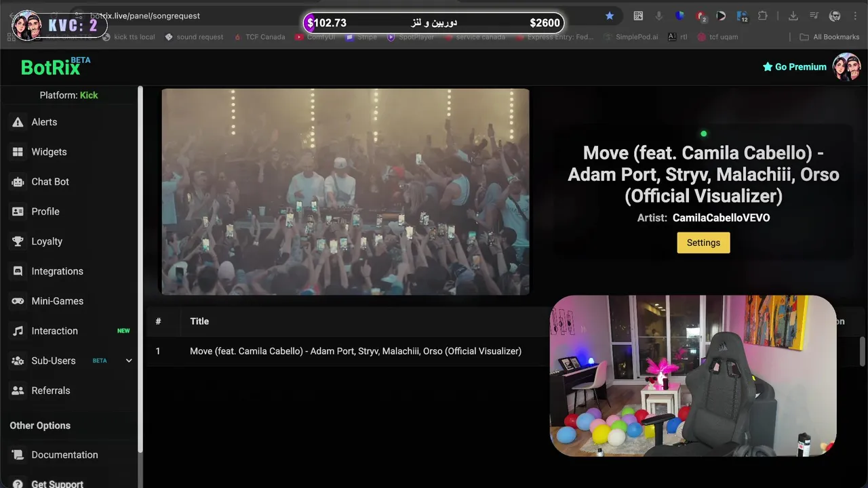Click the browser address bar URL

point(145,16)
